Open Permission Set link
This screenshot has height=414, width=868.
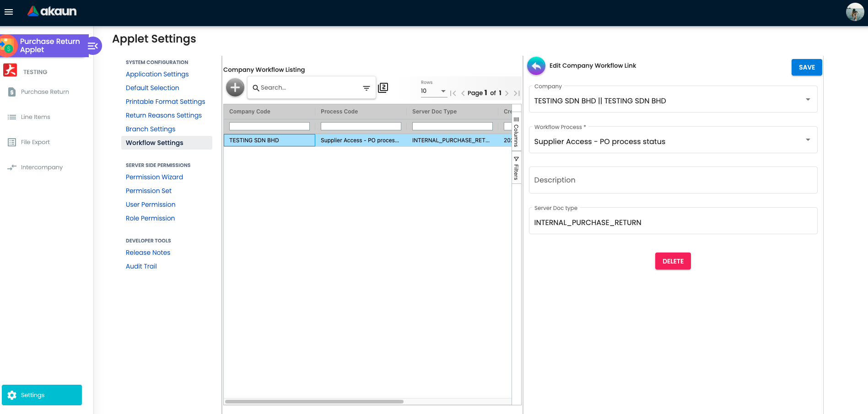pos(149,191)
